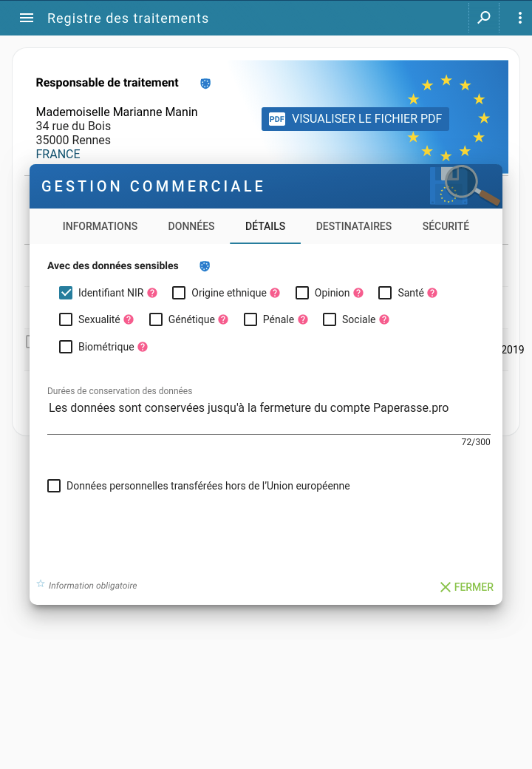Click the cookie icon beside Responsable de traitement
Image resolution: width=532 pixels, height=769 pixels.
[205, 83]
